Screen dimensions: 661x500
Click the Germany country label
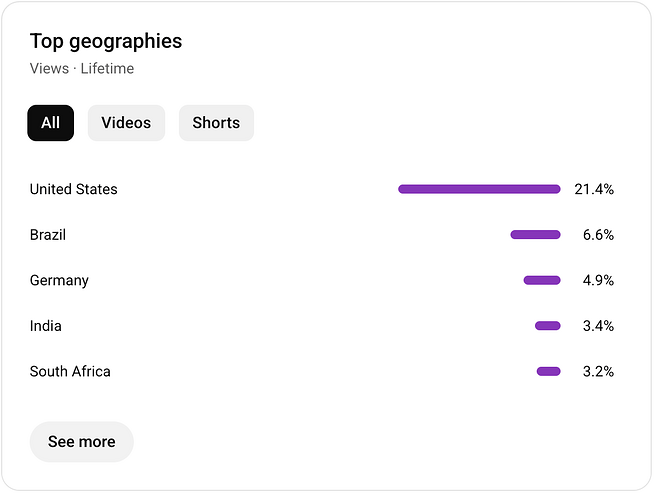[59, 281]
